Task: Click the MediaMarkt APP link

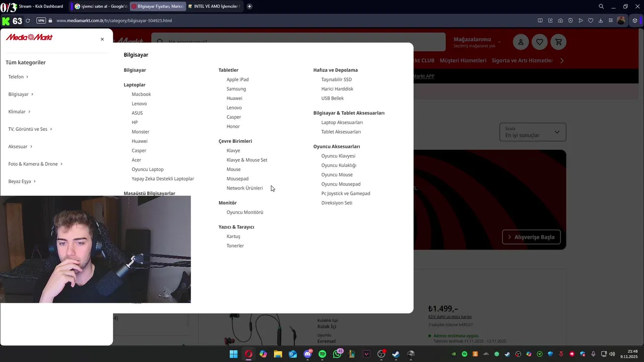Action: pyautogui.click(x=424, y=76)
